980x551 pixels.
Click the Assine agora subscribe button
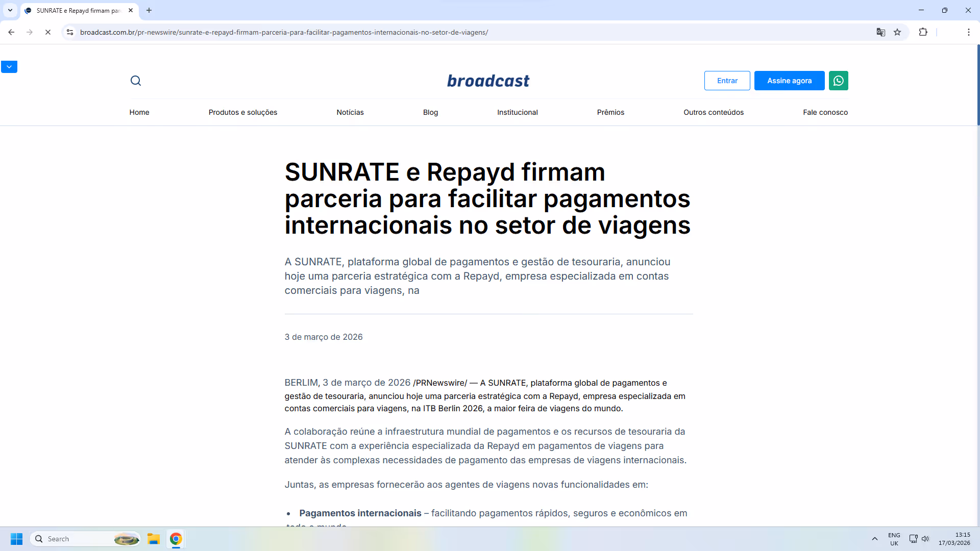(789, 81)
